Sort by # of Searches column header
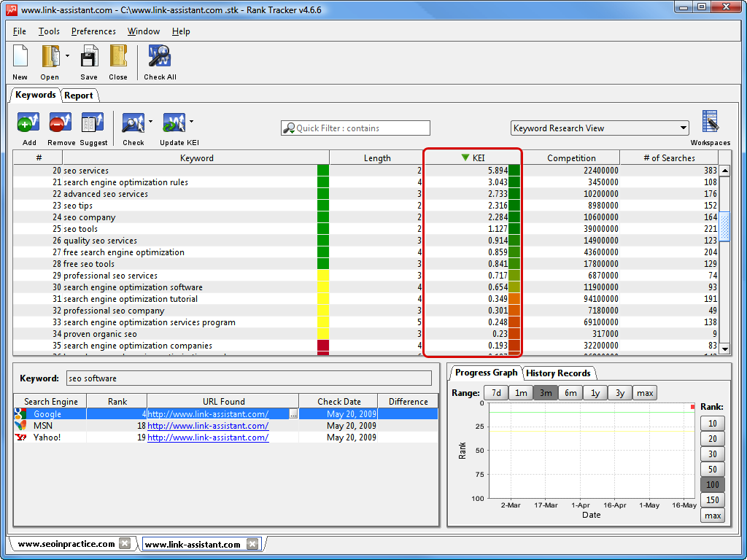The height and width of the screenshot is (560, 747). [669, 157]
